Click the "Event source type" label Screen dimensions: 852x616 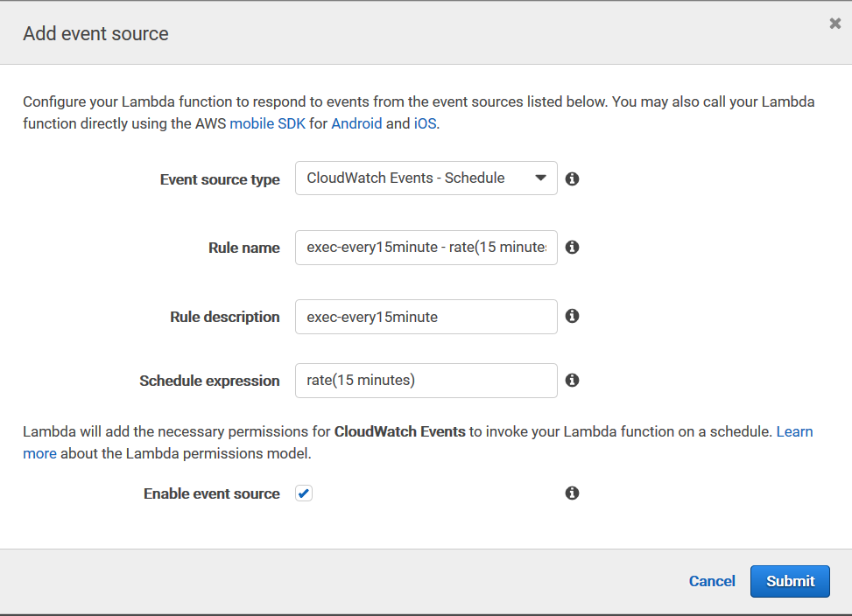pyautogui.click(x=220, y=179)
